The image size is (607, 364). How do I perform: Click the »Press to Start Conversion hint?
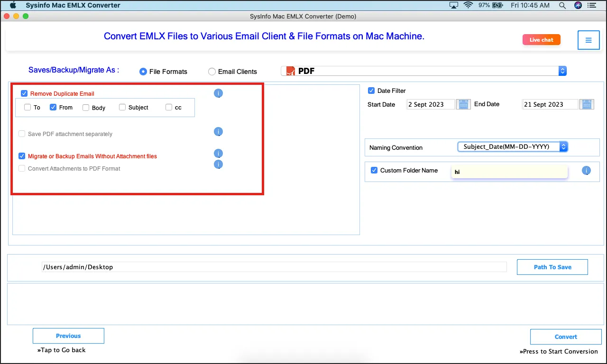pos(559,351)
